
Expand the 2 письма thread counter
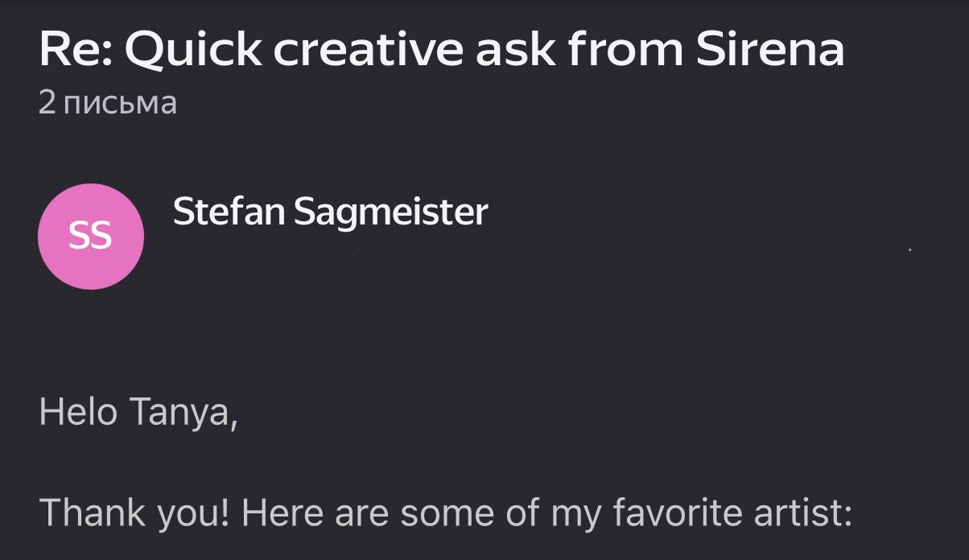[107, 103]
